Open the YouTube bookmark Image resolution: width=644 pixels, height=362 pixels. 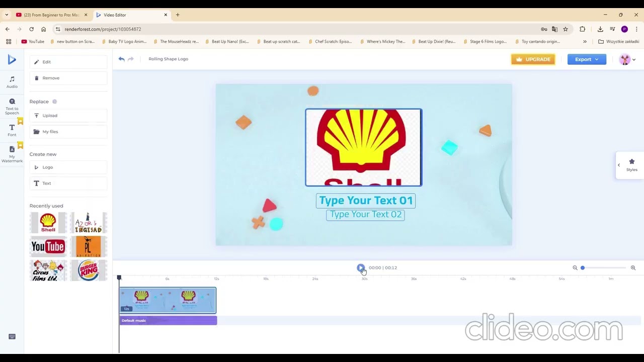click(33, 42)
